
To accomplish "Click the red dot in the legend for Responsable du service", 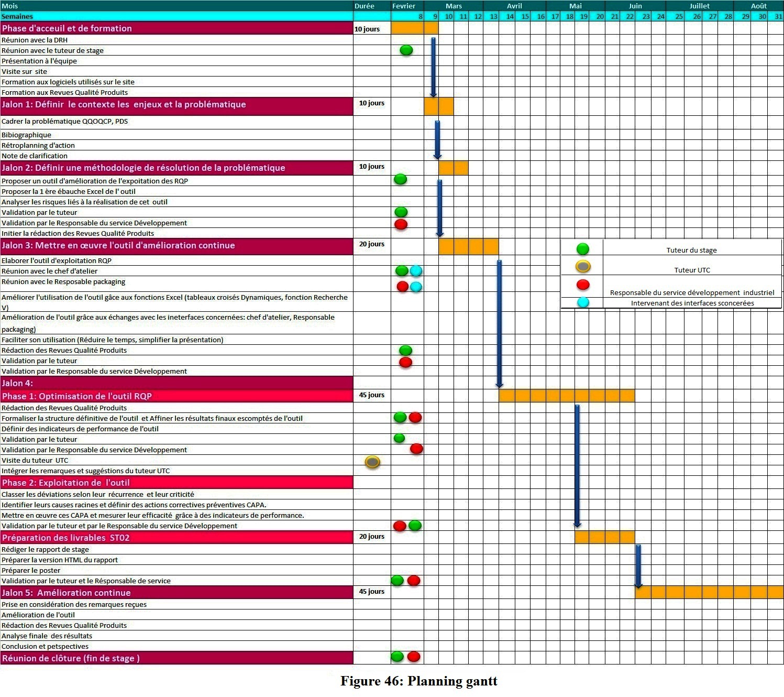I will 582,285.
